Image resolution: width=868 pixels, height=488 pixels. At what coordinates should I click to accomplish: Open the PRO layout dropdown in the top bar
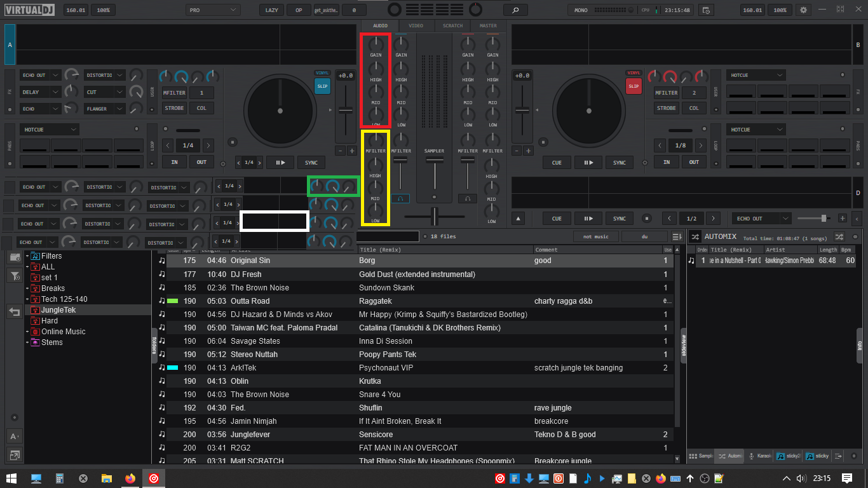(214, 10)
